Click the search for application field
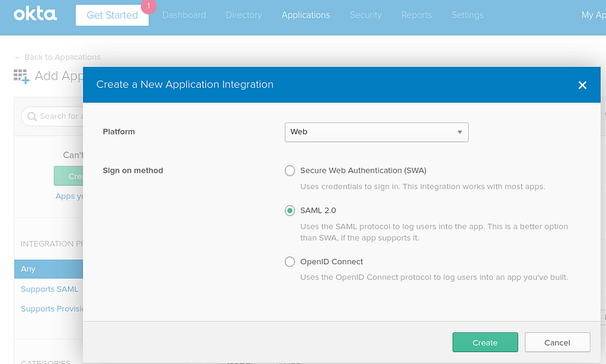Image resolution: width=606 pixels, height=364 pixels. coord(52,117)
